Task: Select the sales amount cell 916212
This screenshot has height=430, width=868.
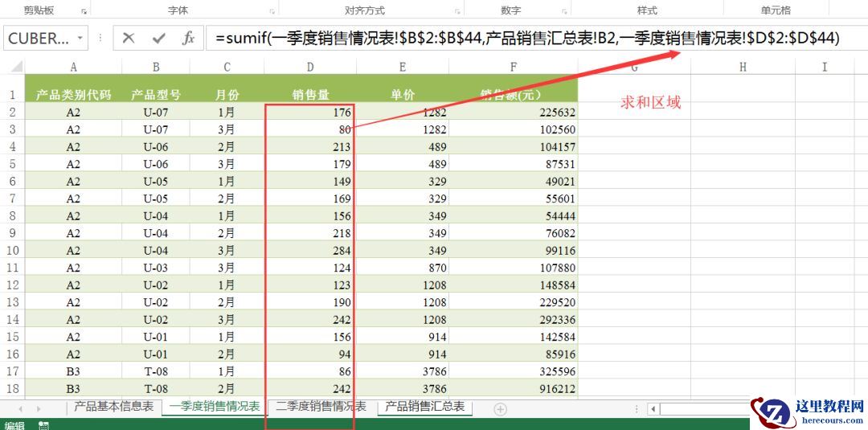Action: click(513, 388)
